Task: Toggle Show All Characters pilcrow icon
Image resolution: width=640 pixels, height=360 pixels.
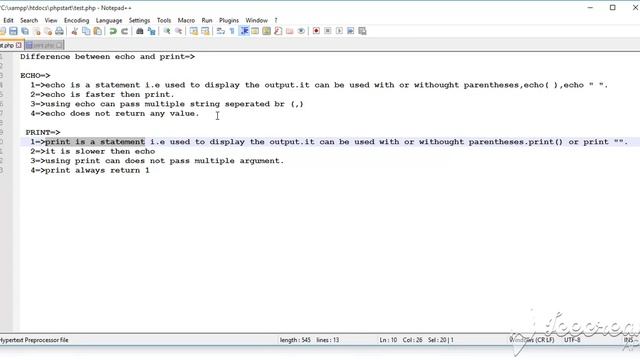Action: coord(232,31)
